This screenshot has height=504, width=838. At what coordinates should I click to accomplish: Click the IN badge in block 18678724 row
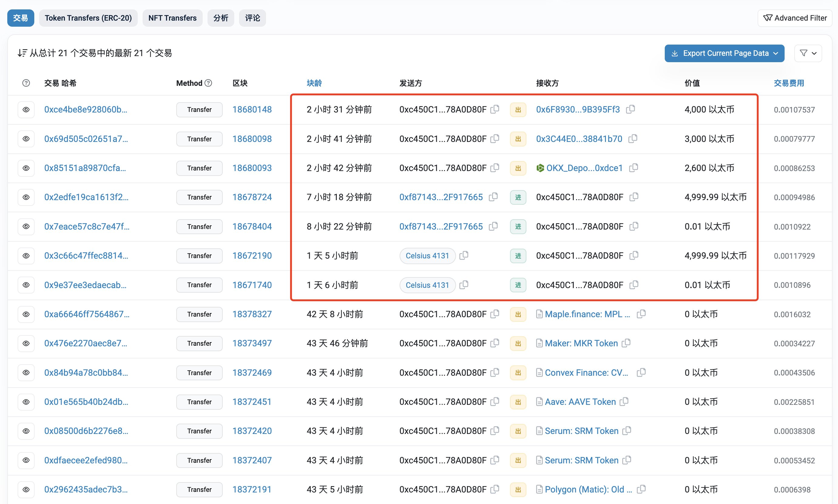click(x=518, y=197)
